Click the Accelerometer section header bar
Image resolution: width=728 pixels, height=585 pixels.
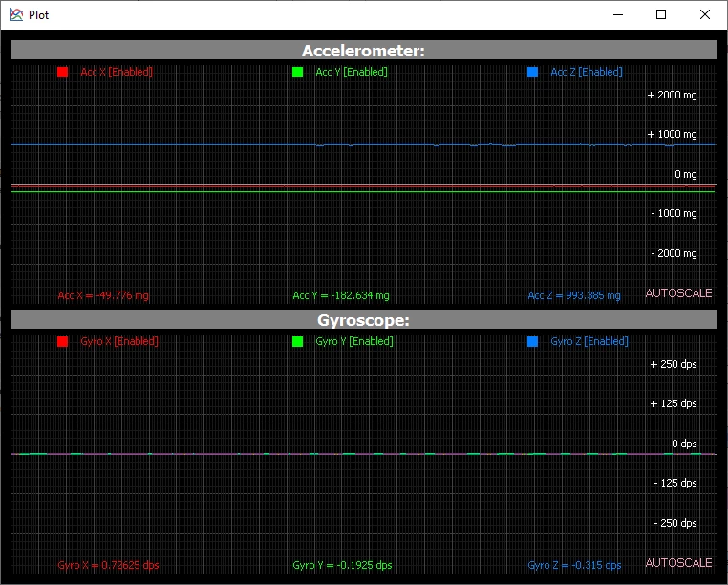(x=364, y=50)
